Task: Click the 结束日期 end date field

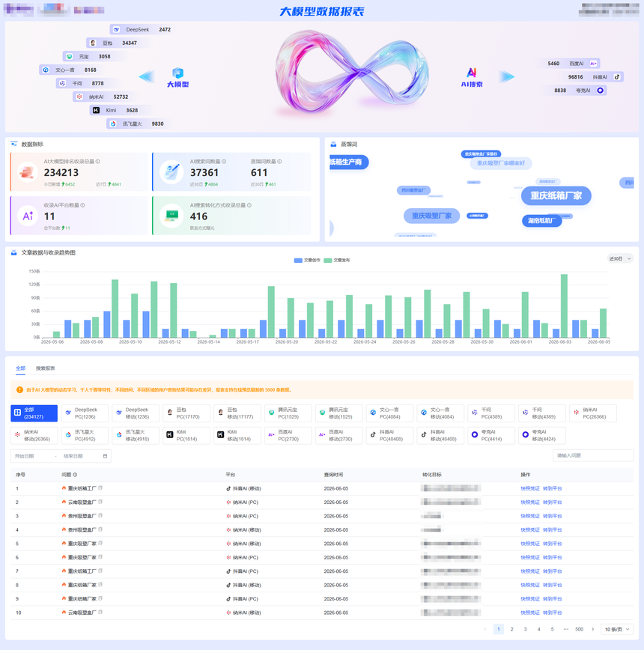Action: tap(80, 456)
